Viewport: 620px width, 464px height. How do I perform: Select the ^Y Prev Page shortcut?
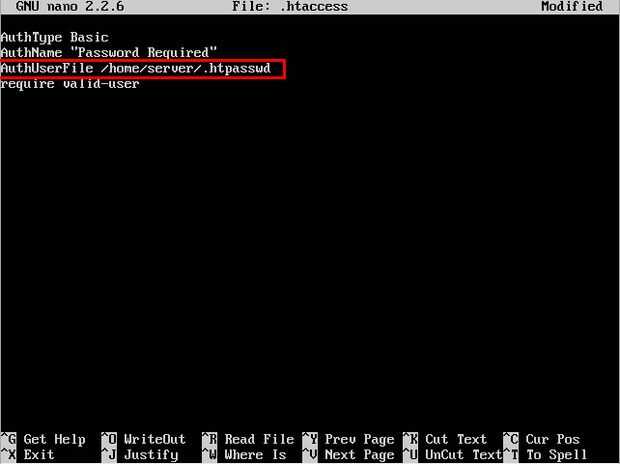(348, 439)
